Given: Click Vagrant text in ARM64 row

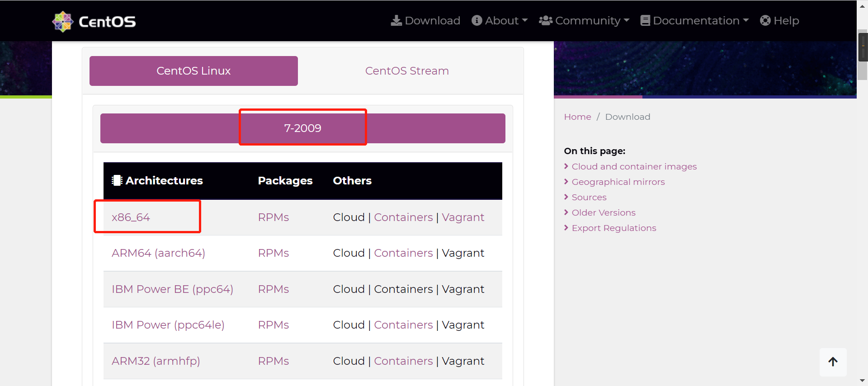Looking at the screenshot, I should pos(463,253).
